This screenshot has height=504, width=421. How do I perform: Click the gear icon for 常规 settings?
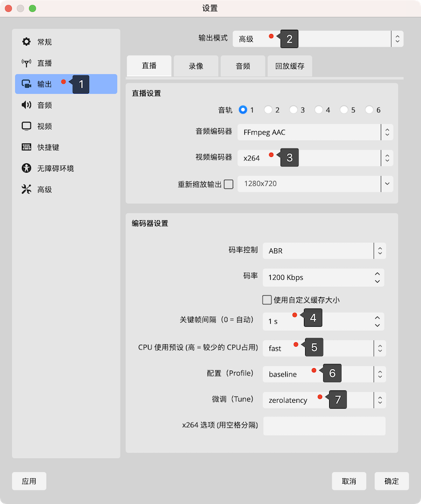26,42
